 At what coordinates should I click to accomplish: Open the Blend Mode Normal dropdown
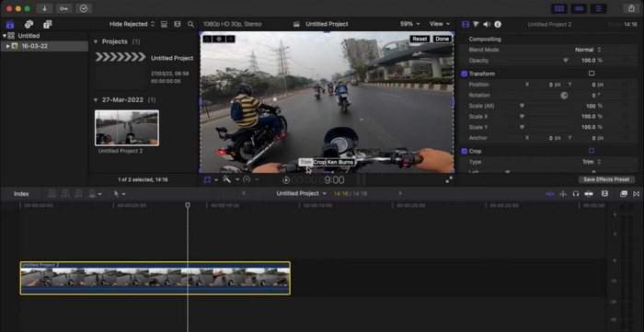pyautogui.click(x=588, y=50)
